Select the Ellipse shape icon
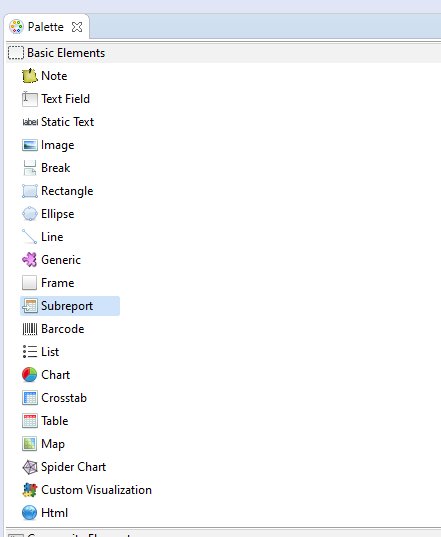The height and width of the screenshot is (537, 441). coord(29,214)
